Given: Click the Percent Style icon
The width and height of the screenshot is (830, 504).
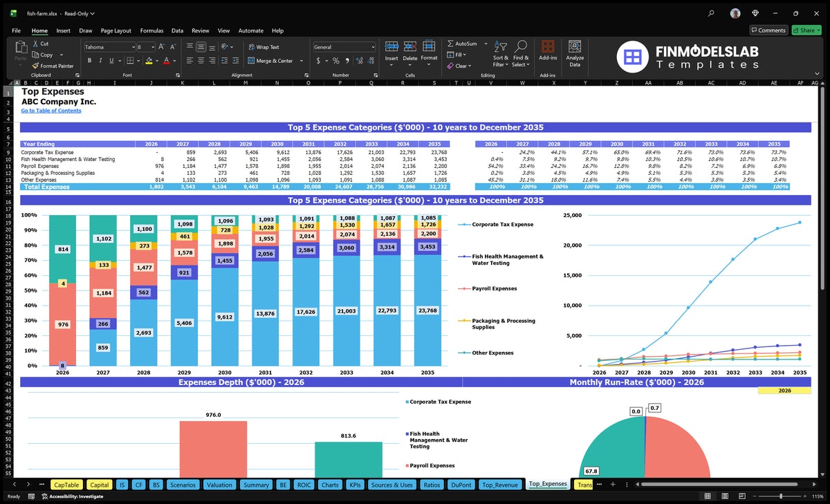Looking at the screenshot, I should (x=336, y=61).
